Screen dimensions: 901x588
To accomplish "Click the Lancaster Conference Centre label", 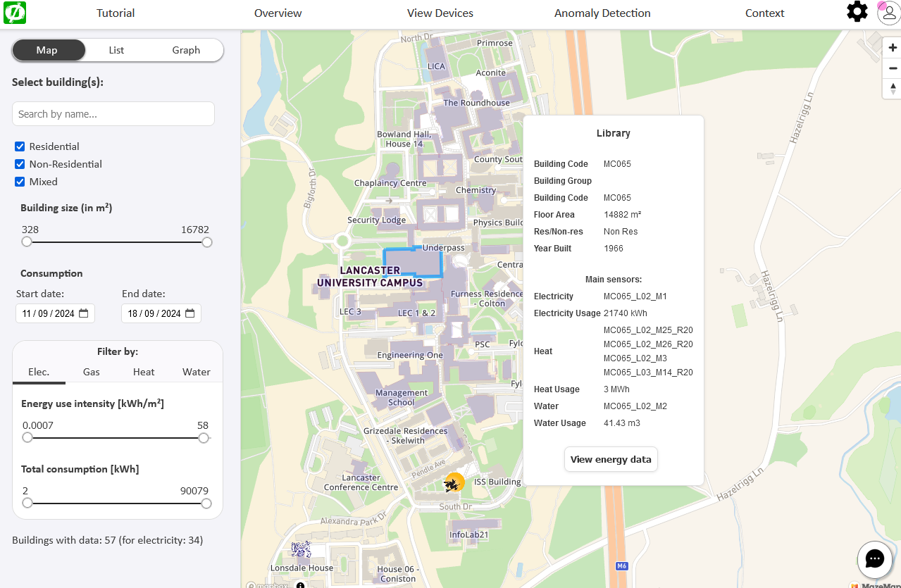I will [361, 482].
